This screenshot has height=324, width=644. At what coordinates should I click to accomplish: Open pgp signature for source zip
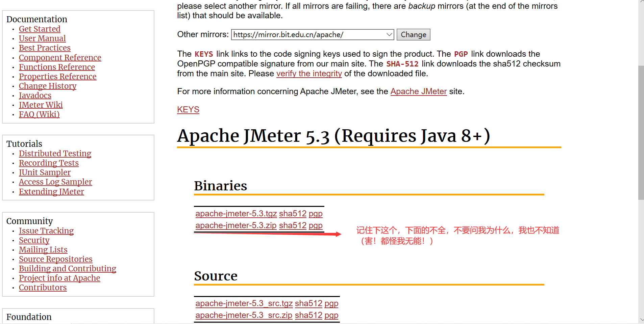click(331, 315)
